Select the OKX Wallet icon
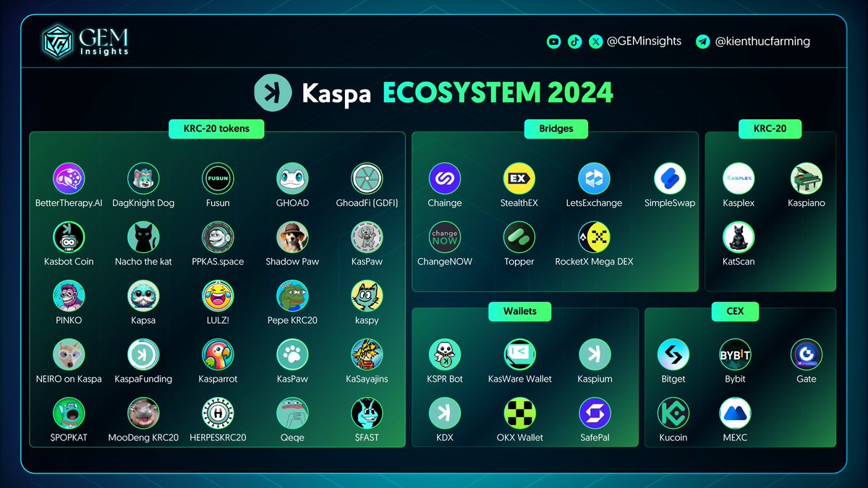Viewport: 868px width, 488px height. tap(519, 413)
